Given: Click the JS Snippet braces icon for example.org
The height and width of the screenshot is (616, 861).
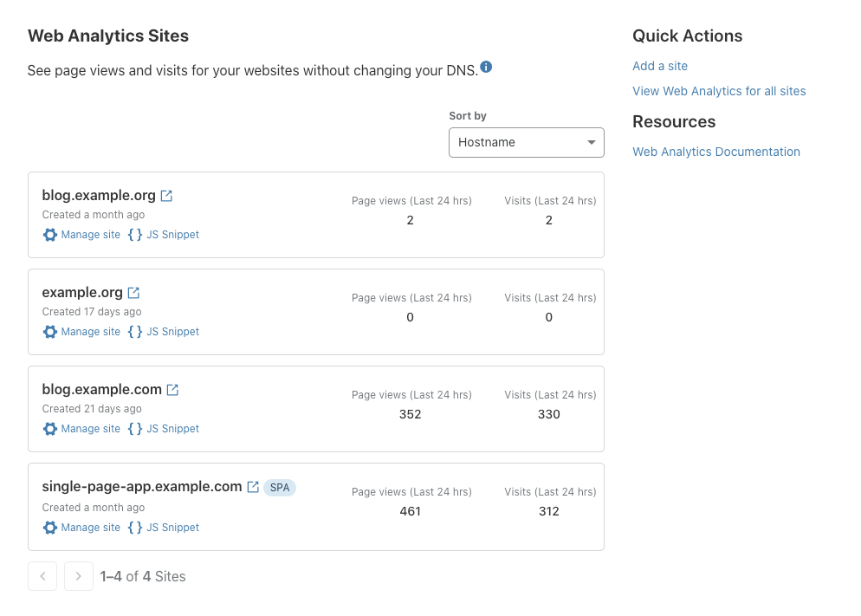Looking at the screenshot, I should coord(135,332).
